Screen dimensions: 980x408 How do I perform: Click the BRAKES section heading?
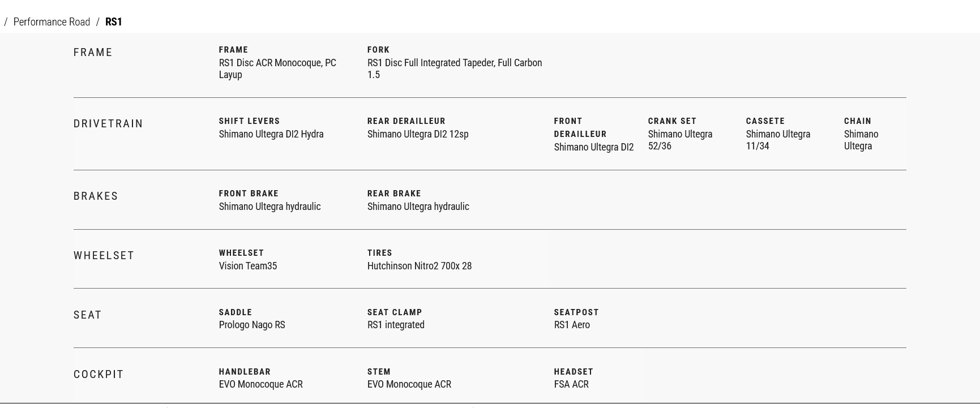[96, 196]
